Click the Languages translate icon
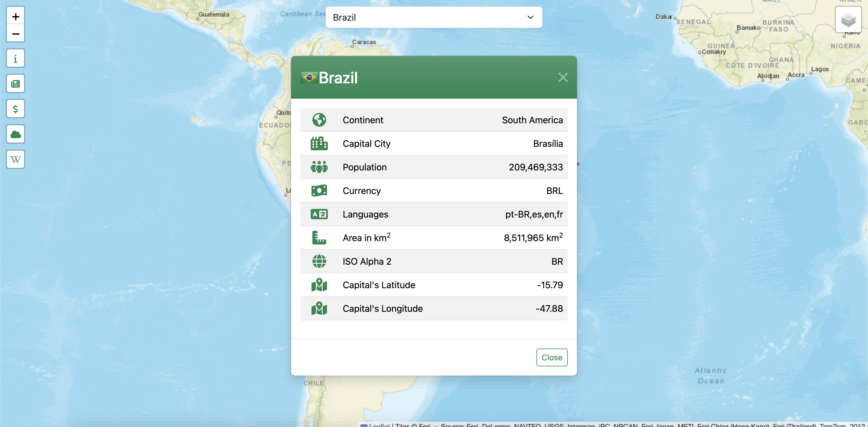This screenshot has width=868, height=427. [319, 214]
